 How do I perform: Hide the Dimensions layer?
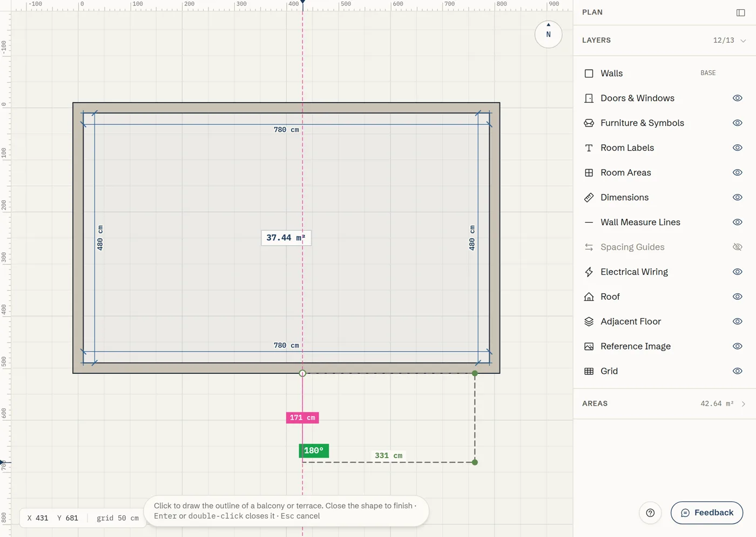tap(738, 198)
